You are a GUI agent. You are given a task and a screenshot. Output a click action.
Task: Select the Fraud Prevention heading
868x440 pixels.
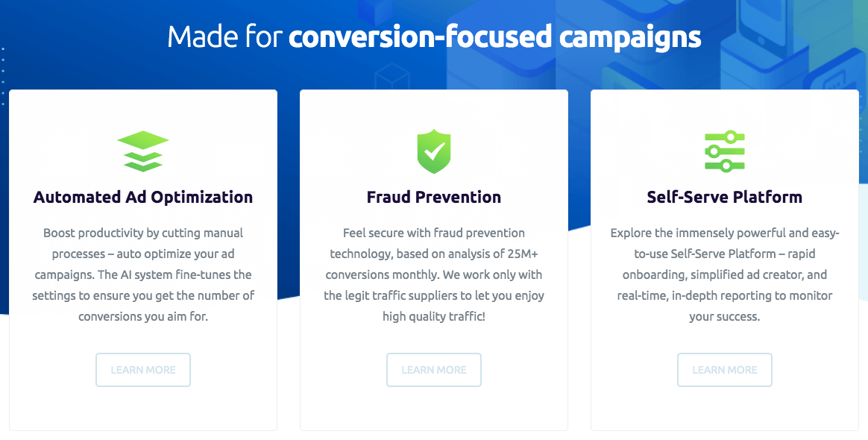[433, 197]
